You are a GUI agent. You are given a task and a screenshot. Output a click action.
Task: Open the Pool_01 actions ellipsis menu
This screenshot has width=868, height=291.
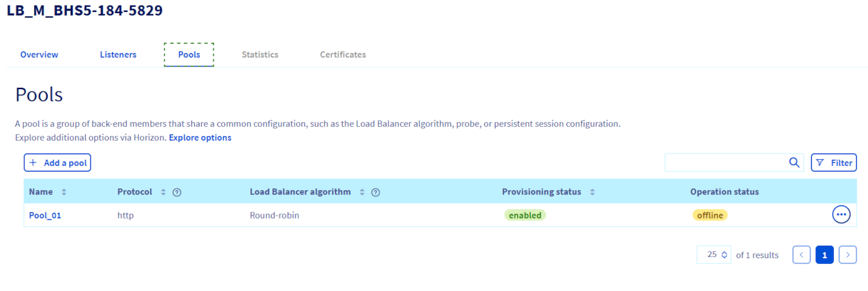pos(841,215)
